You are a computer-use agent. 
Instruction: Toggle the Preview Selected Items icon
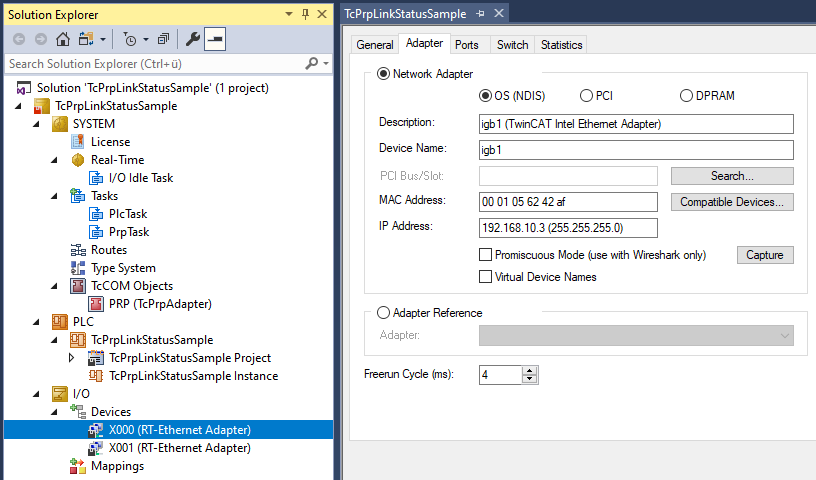coord(215,39)
